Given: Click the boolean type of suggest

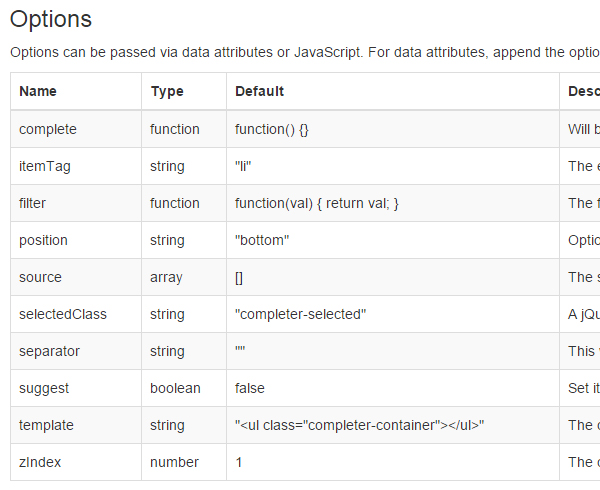Looking at the screenshot, I should (175, 388).
